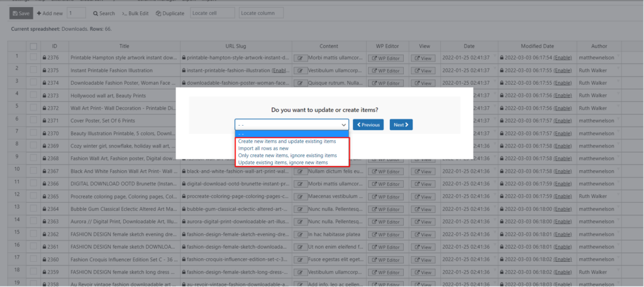
Task: Open the WP Editor for row 12 (ID 2365)
Action: (x=386, y=197)
